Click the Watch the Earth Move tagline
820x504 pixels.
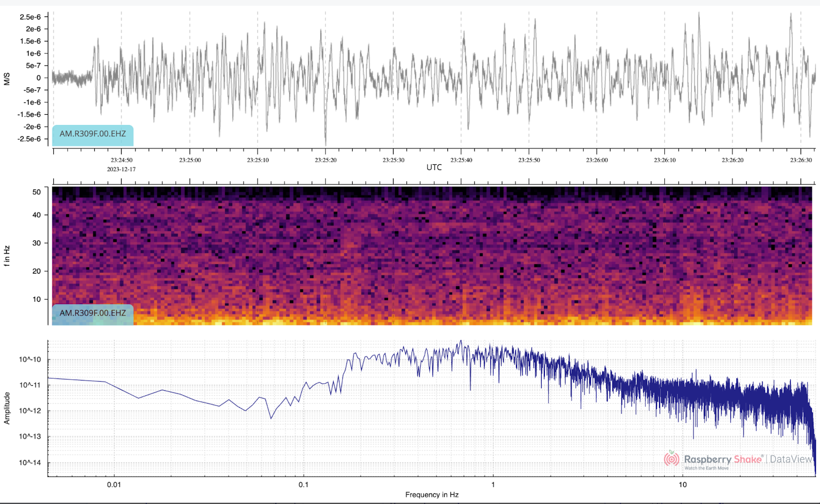coord(706,468)
